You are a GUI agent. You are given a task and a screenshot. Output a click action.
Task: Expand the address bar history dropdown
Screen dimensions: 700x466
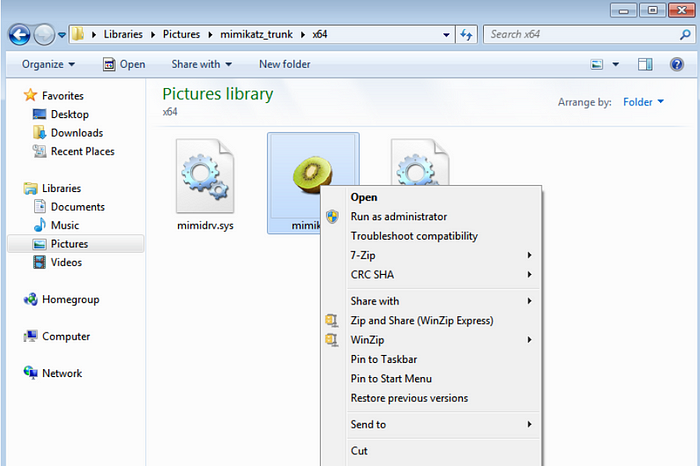coord(446,35)
